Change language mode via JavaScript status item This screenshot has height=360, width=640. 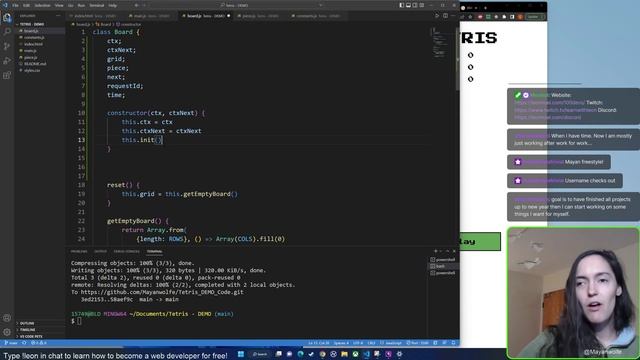pyautogui.click(x=391, y=343)
